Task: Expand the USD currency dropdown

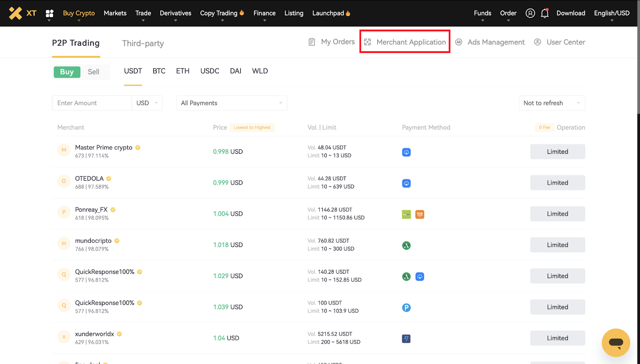Action: (147, 103)
